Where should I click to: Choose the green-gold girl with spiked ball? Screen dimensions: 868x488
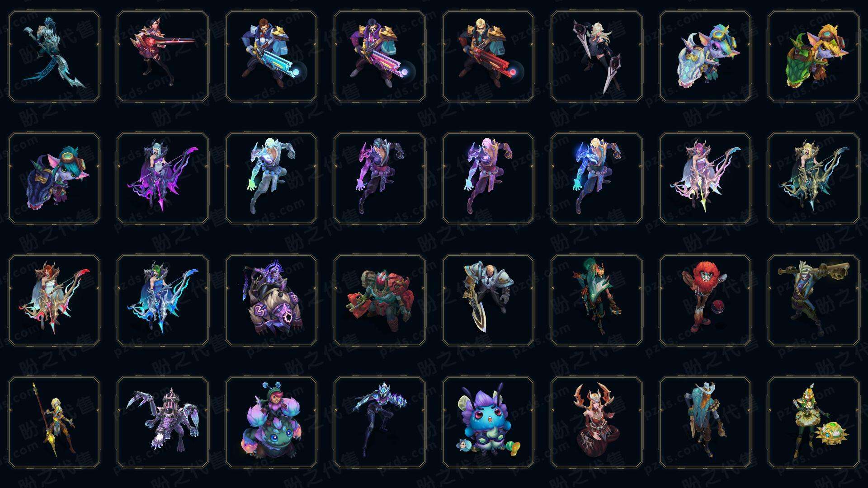pos(814,422)
